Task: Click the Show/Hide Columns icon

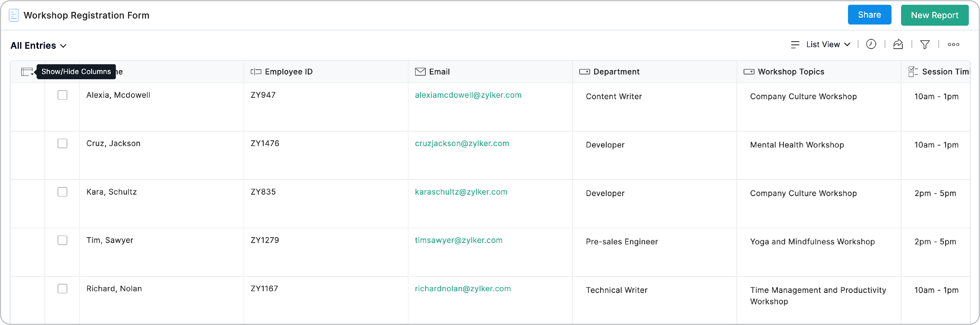Action: pos(27,72)
